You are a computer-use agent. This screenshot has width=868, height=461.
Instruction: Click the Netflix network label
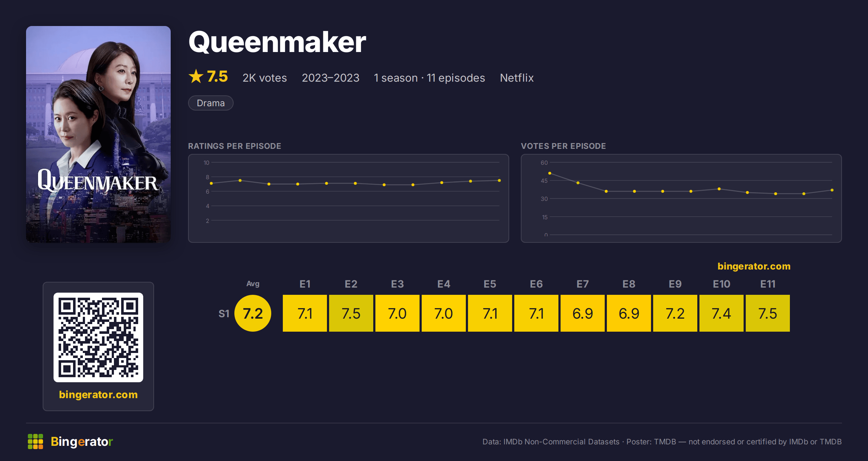[517, 78]
